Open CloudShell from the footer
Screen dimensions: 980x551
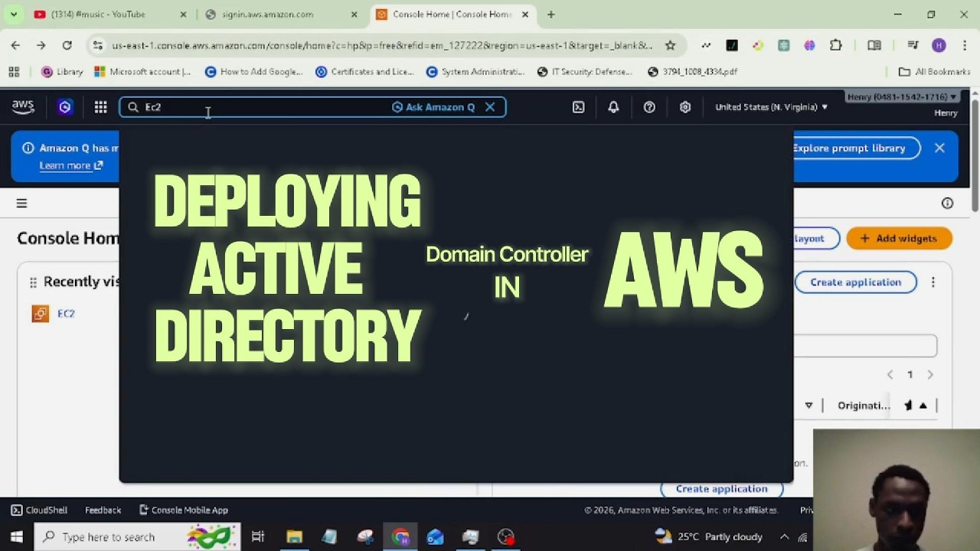pos(39,510)
